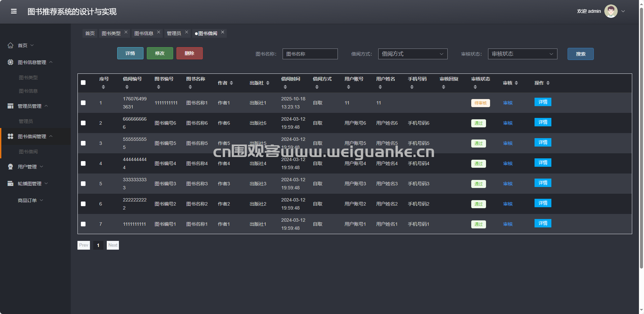Click the 用户管理 sidebar icon
The height and width of the screenshot is (314, 644).
tap(10, 167)
